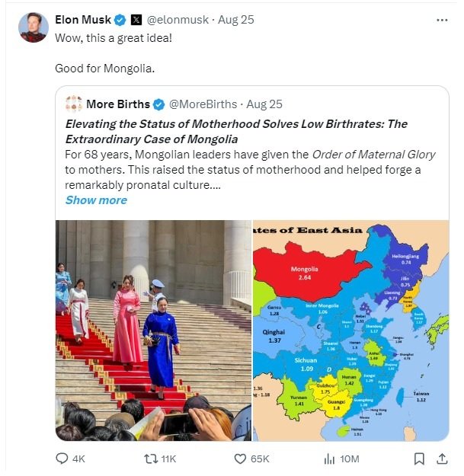Like the tweet with heart icon
The image size is (464, 476).
[x=241, y=458]
